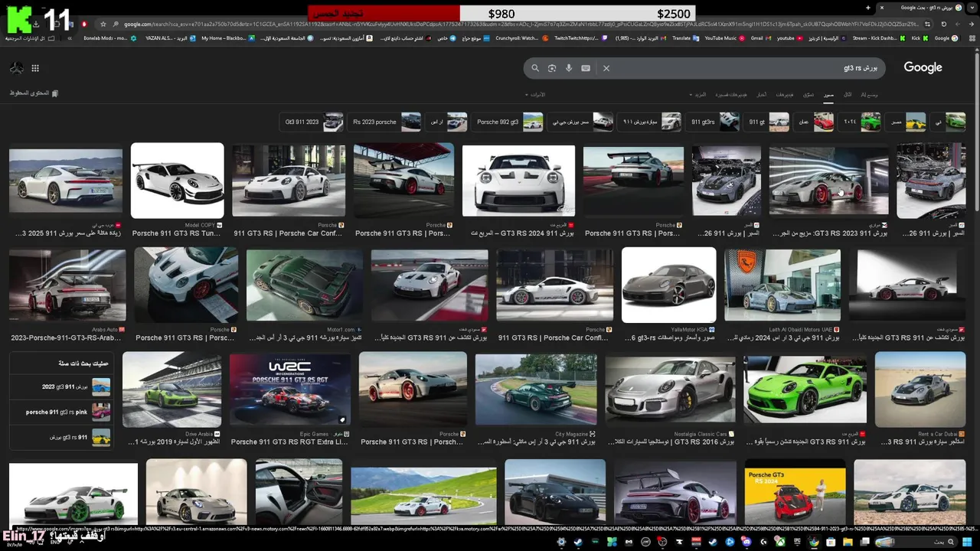Screen dimensions: 980x551
Task: Open the Task View icon in taskbar
Action: click(x=865, y=542)
